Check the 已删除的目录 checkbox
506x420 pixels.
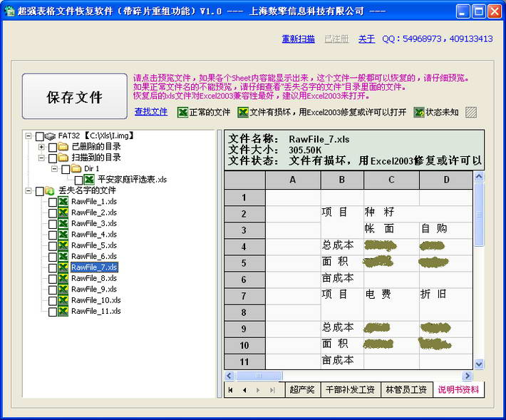[x=53, y=148]
